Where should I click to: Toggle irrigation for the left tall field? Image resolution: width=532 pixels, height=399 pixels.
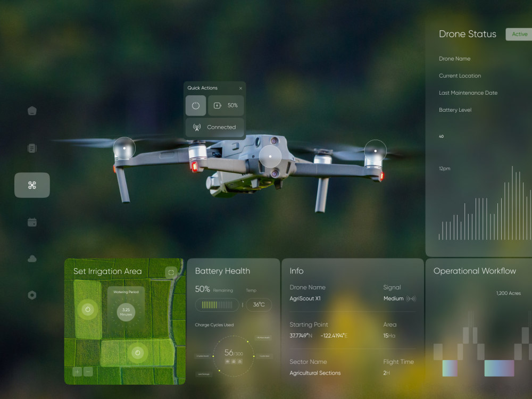[x=88, y=310]
